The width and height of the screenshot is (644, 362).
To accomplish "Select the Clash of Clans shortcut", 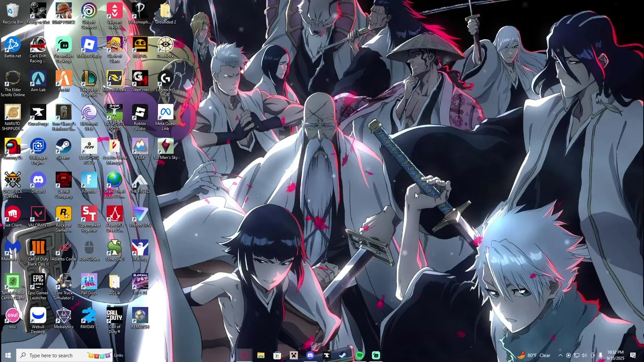I will point(115,50).
